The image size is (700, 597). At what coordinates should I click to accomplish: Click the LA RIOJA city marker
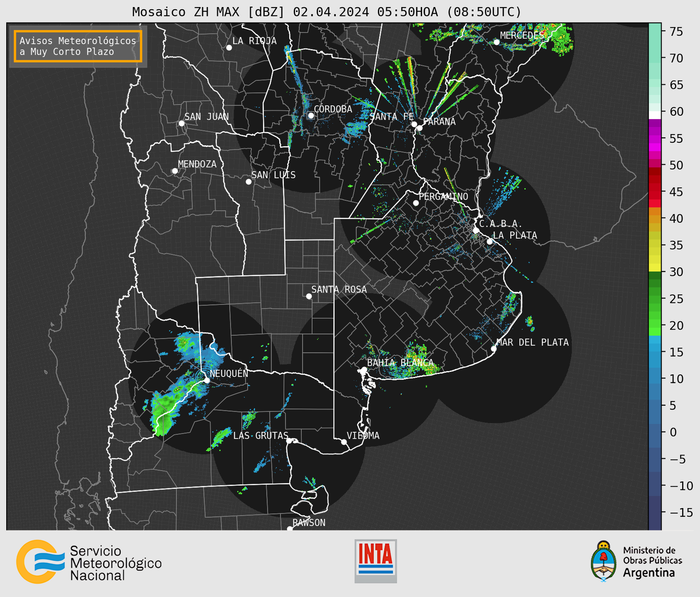click(229, 48)
